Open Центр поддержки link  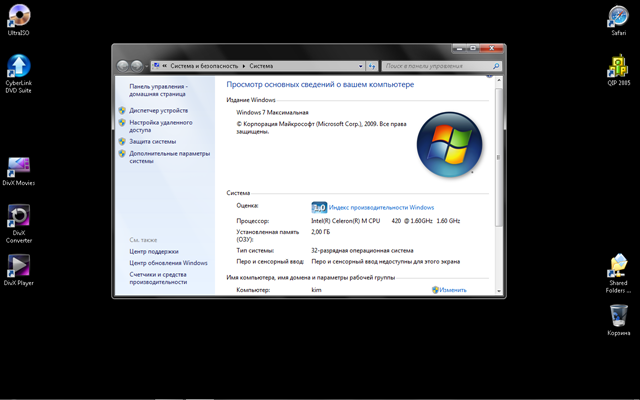click(154, 251)
